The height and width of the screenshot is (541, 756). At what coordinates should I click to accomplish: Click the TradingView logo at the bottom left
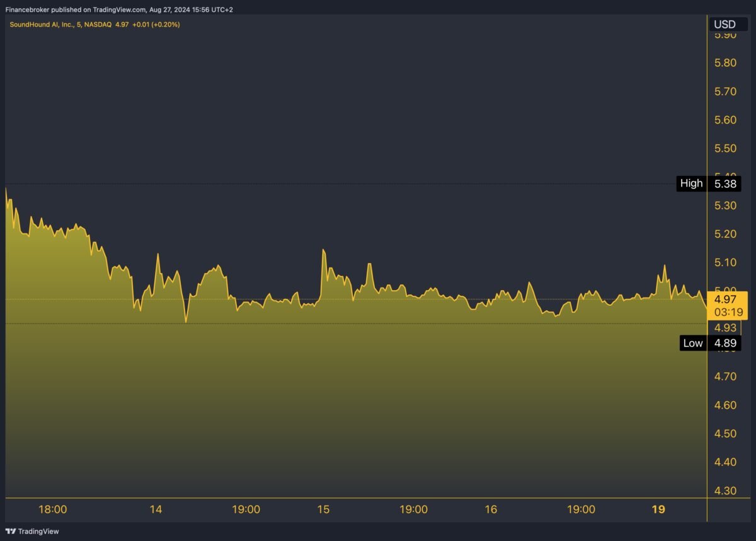click(x=32, y=532)
